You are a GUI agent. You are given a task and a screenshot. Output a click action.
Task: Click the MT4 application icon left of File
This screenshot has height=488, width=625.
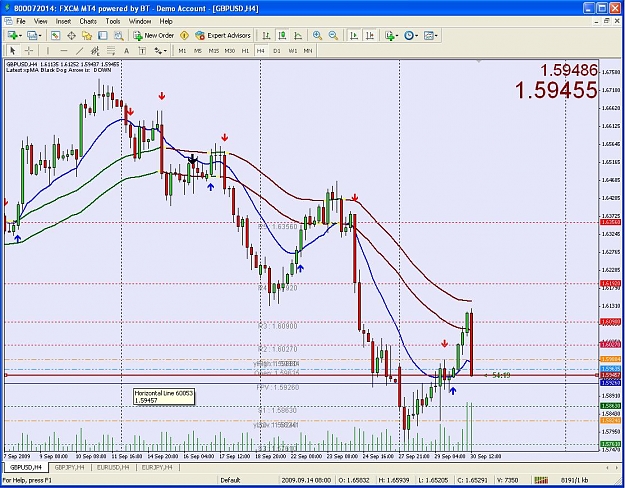pos(8,21)
